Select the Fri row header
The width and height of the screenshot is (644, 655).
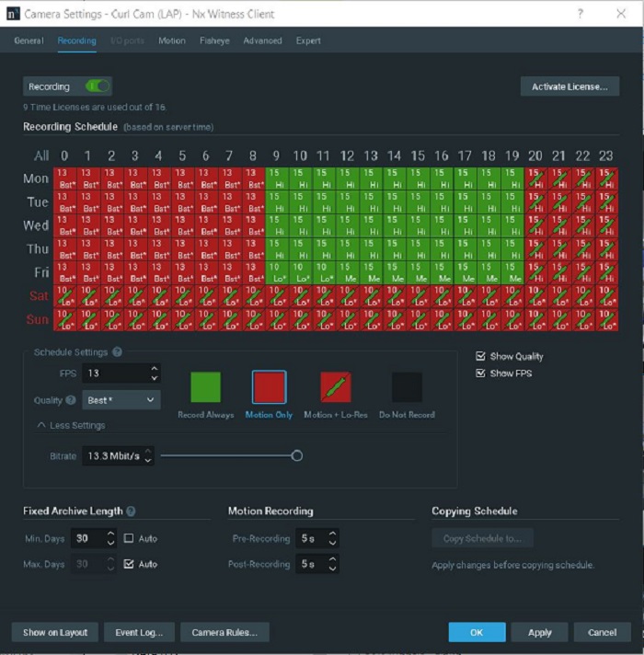[x=41, y=272]
